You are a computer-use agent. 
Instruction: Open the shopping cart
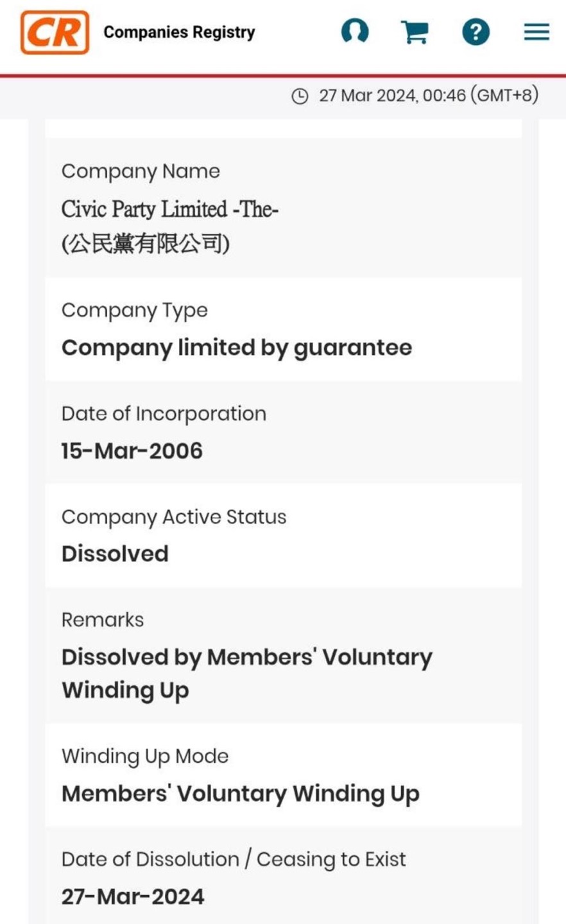415,31
